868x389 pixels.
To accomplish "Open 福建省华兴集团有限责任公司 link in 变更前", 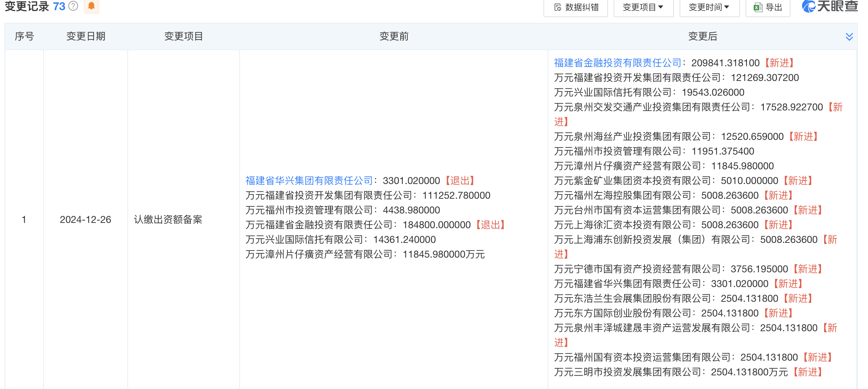I will (x=309, y=180).
